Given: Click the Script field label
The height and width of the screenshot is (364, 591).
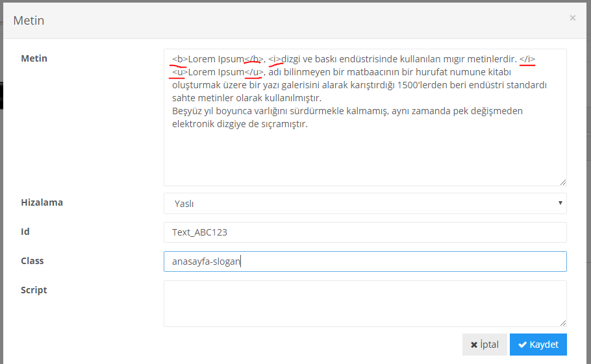Looking at the screenshot, I should tap(34, 290).
